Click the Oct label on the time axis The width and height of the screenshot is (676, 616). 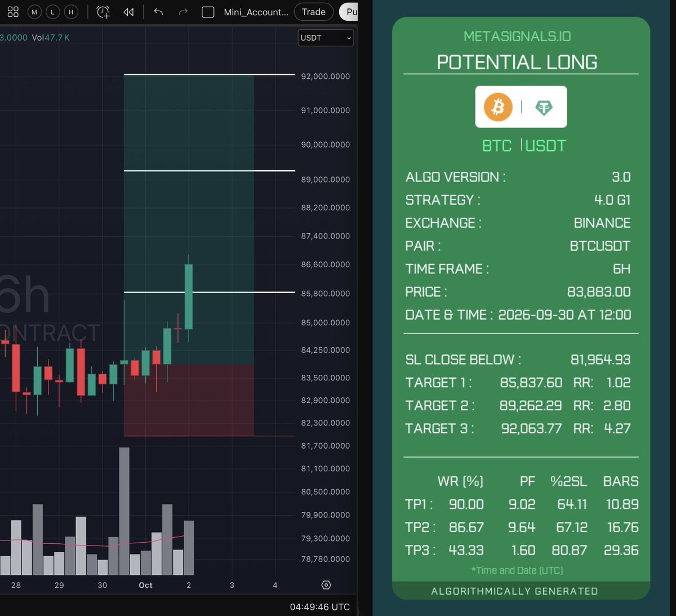click(145, 585)
